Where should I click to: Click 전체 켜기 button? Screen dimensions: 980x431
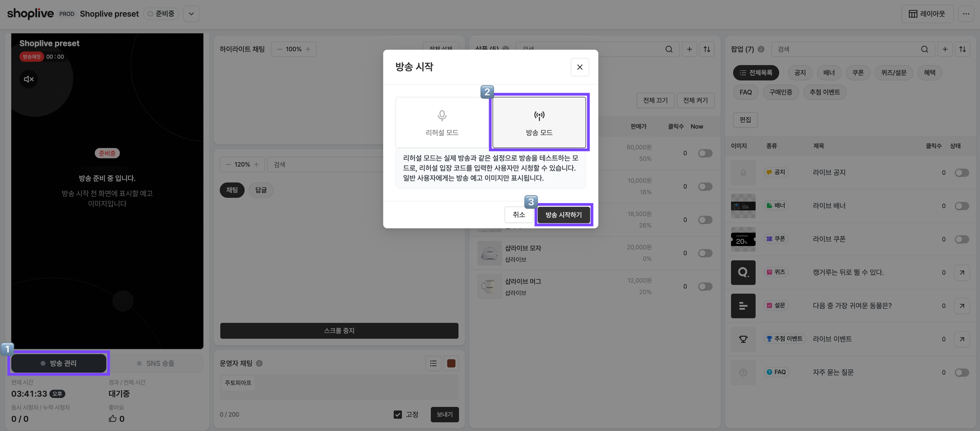click(x=695, y=100)
